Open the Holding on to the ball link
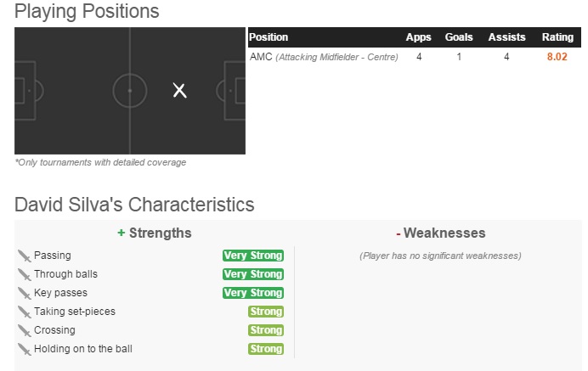588x371 pixels. (x=83, y=349)
